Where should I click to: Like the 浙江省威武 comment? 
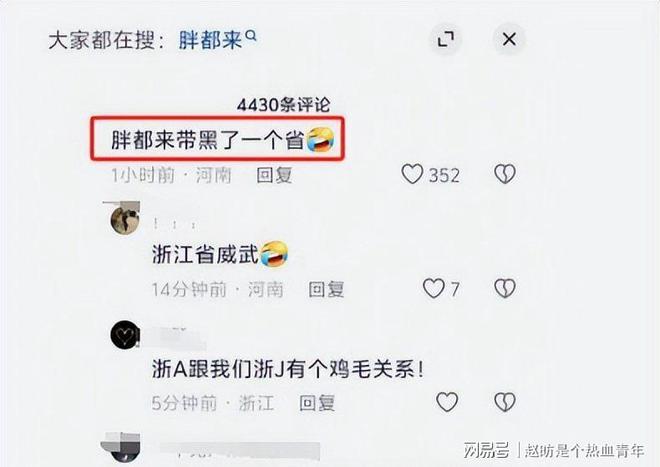[434, 289]
